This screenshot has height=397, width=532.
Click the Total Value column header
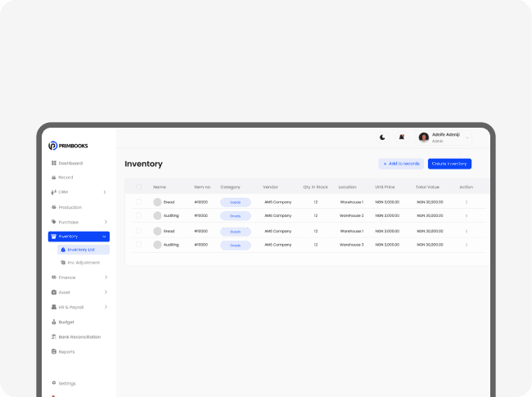click(x=427, y=187)
